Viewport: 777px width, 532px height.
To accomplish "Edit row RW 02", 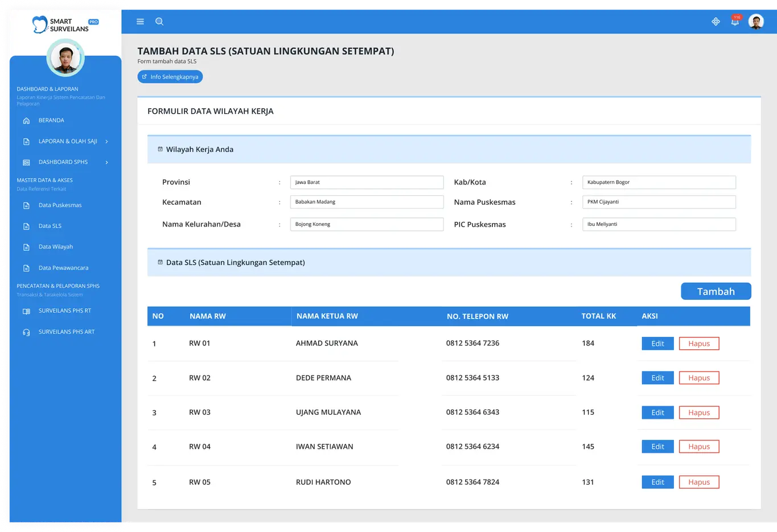I will click(x=657, y=378).
